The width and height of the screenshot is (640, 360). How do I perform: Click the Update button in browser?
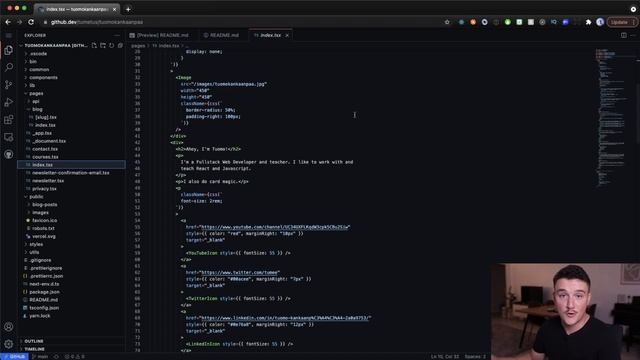(x=622, y=22)
